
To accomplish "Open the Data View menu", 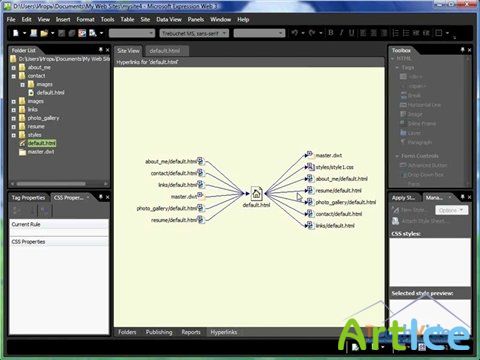I will [169, 19].
